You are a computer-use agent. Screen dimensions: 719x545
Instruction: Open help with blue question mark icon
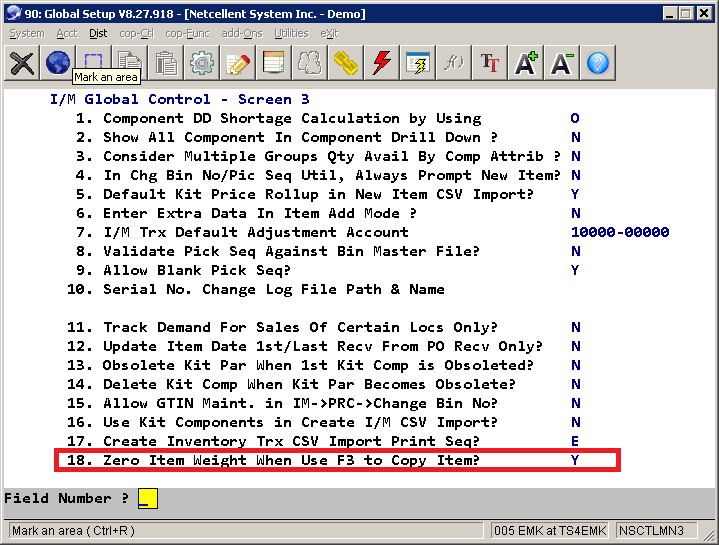pos(598,63)
